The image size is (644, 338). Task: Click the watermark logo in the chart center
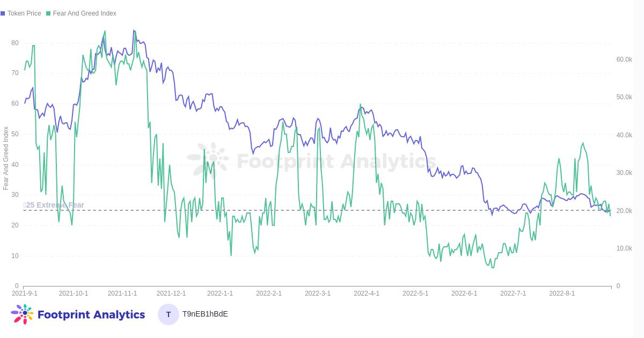(208, 160)
